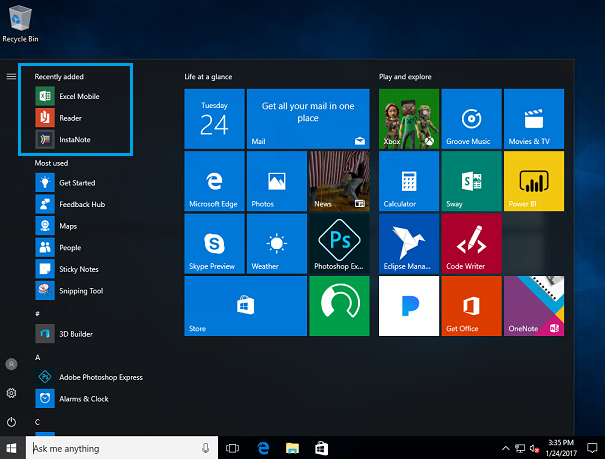Open the Xbox tile
This screenshot has width=605, height=459.
click(x=409, y=119)
